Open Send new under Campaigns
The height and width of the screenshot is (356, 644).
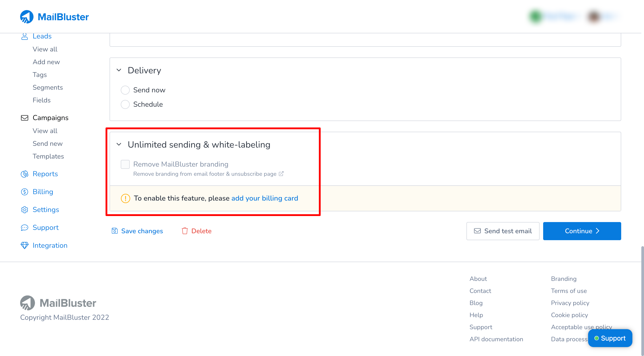47,144
